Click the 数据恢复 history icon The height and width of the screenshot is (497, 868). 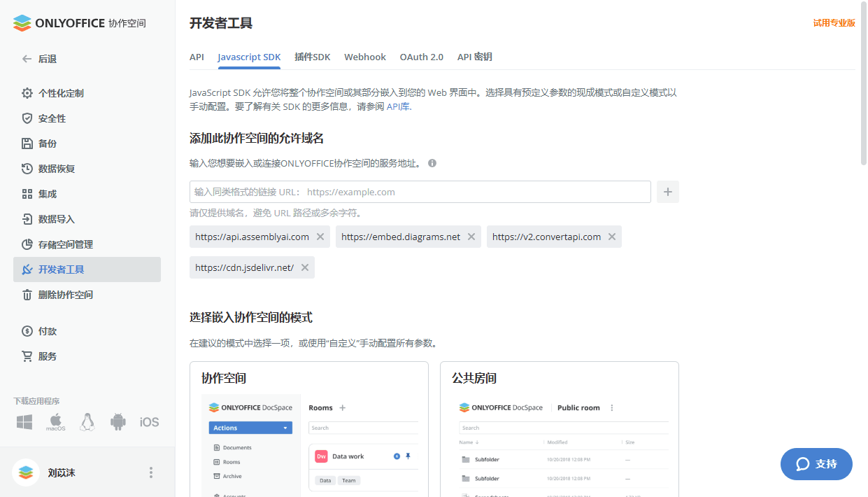(27, 169)
